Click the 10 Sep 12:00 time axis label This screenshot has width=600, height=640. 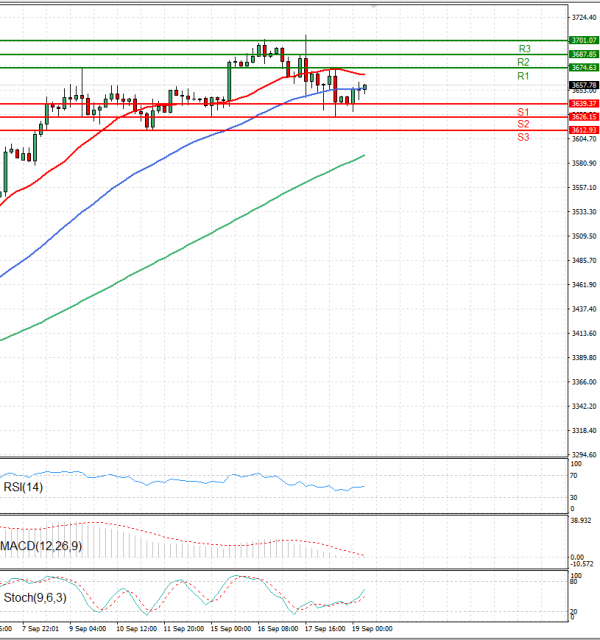136,629
